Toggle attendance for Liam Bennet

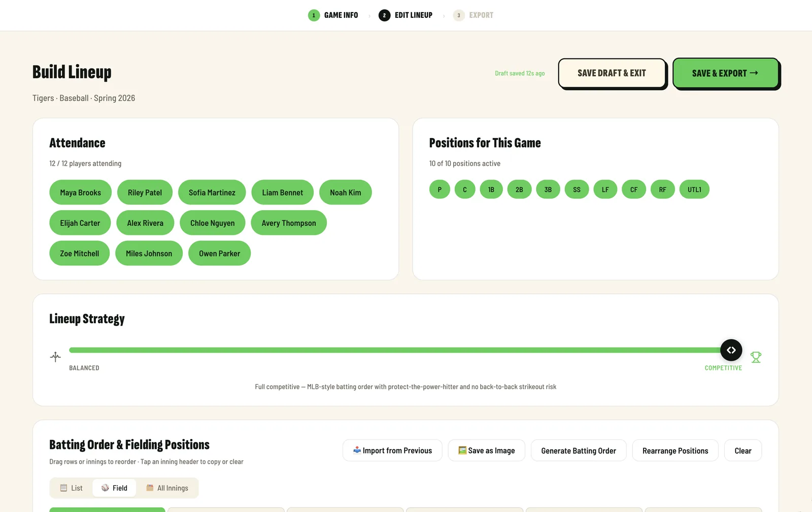[282, 192]
